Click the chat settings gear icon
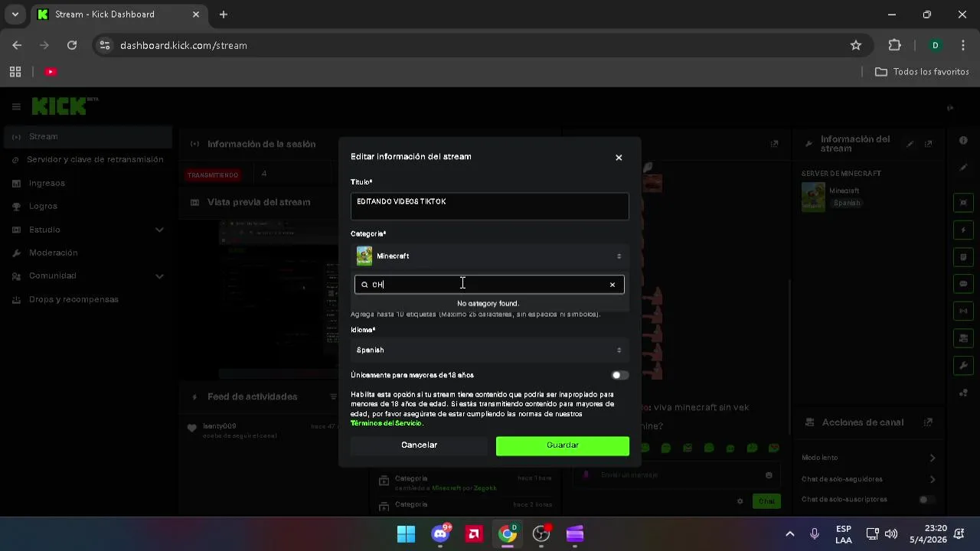The width and height of the screenshot is (980, 551). pos(740,501)
